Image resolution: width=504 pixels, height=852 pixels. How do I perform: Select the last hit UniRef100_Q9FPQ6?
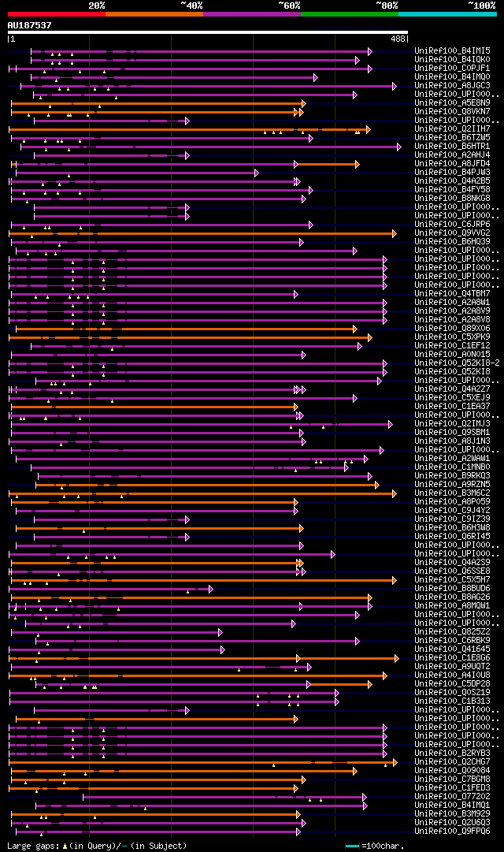tap(452, 832)
